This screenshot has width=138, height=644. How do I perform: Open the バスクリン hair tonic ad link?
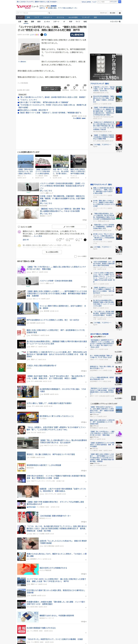[62, 186]
